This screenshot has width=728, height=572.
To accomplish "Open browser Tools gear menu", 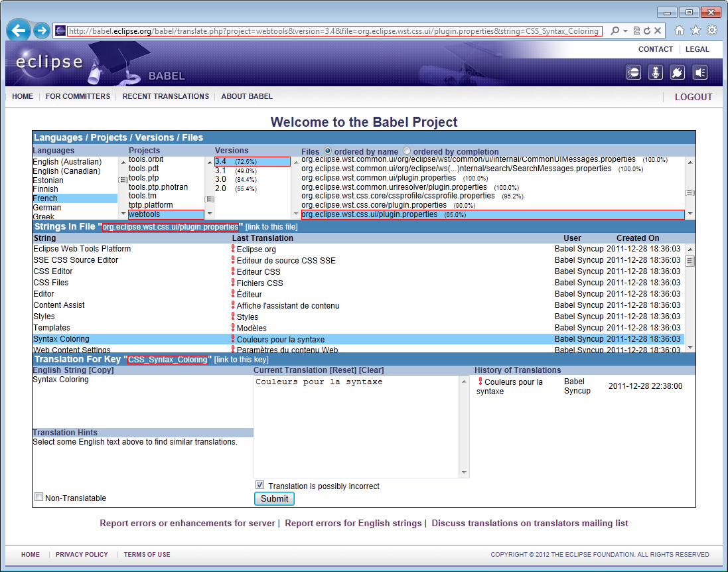I will click(x=712, y=31).
